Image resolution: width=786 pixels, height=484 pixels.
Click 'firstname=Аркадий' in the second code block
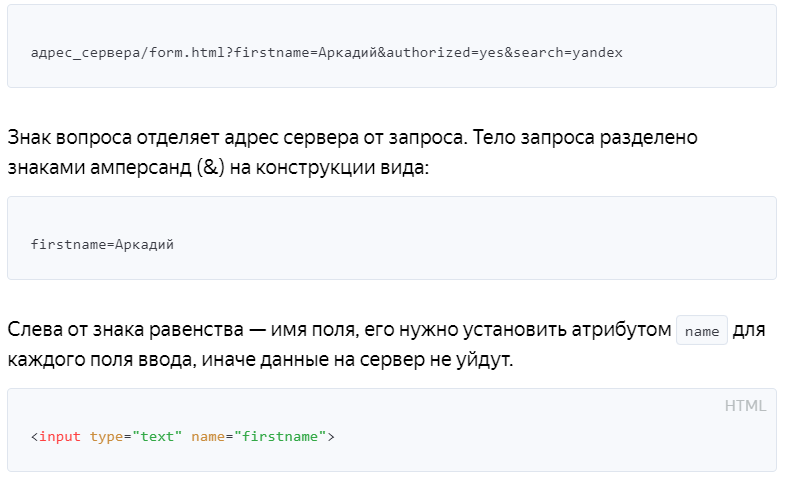[102, 245]
